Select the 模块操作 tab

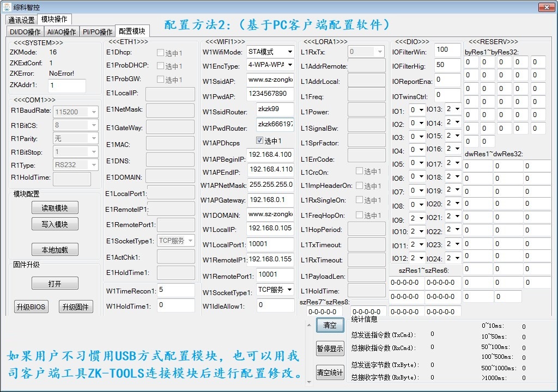[54, 19]
